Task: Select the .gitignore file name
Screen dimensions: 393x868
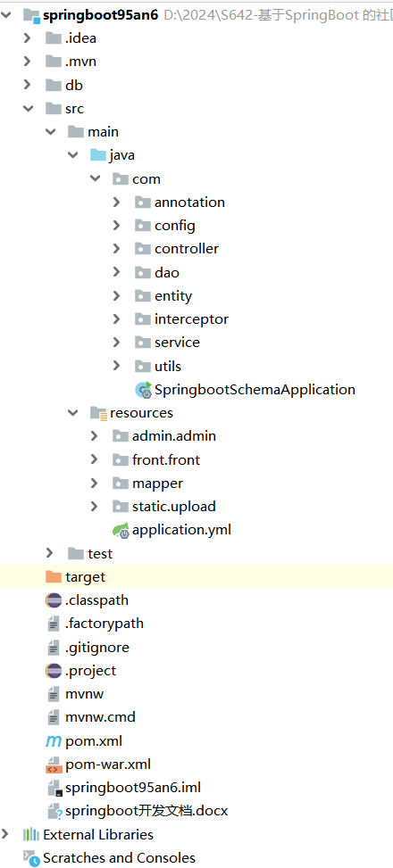Action: tap(97, 647)
